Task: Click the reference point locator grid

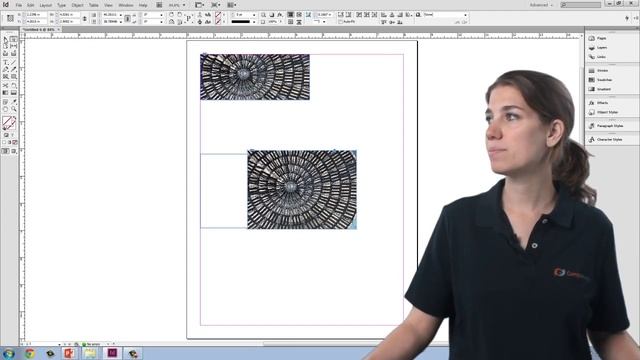Action: tap(10, 18)
